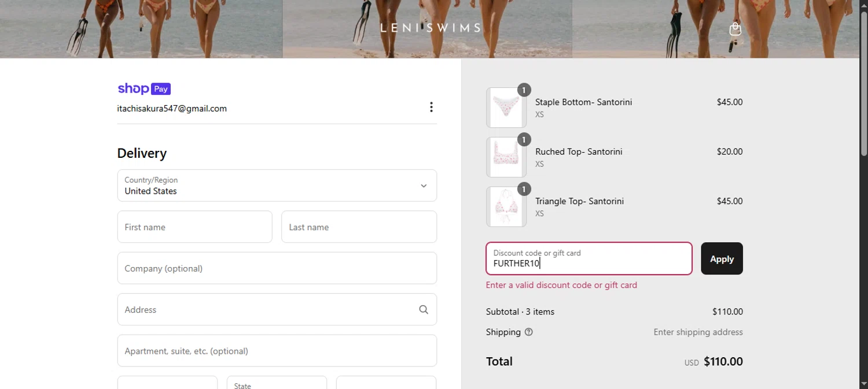Viewport: 868px width, 389px height.
Task: Open the shopping bag cart icon
Action: (x=735, y=29)
